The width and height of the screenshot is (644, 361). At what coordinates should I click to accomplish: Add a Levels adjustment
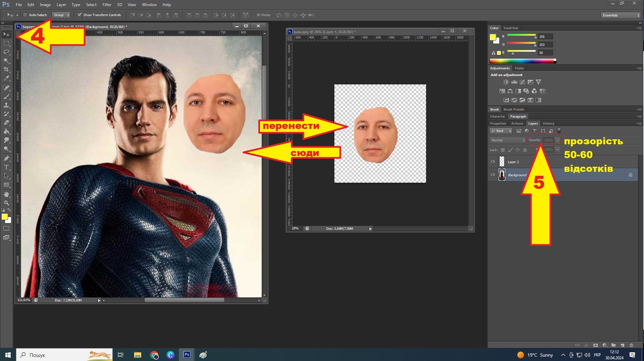[x=514, y=82]
